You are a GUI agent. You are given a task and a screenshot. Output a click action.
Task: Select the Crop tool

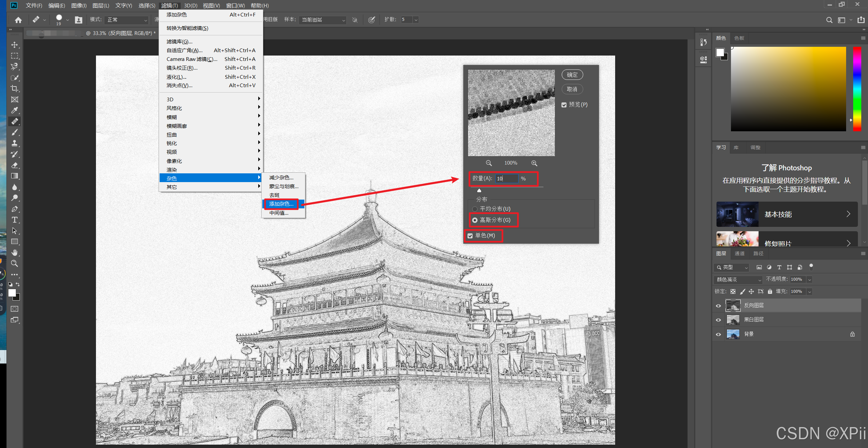(14, 89)
